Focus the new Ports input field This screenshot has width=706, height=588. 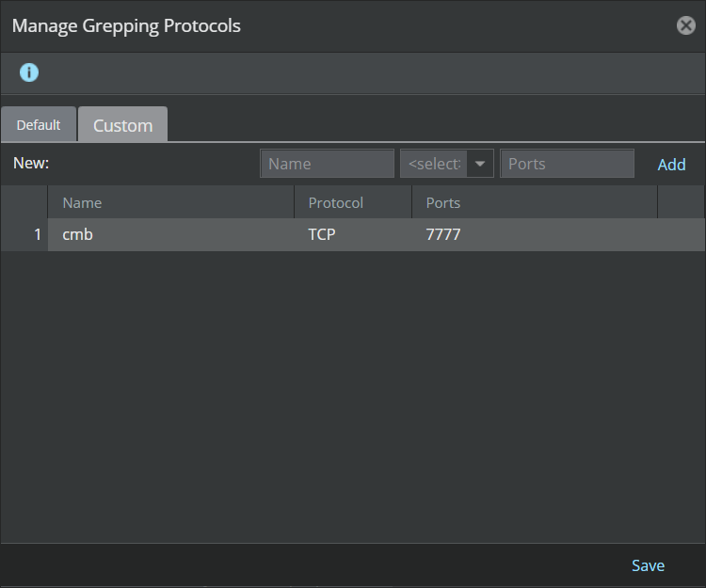(x=567, y=164)
